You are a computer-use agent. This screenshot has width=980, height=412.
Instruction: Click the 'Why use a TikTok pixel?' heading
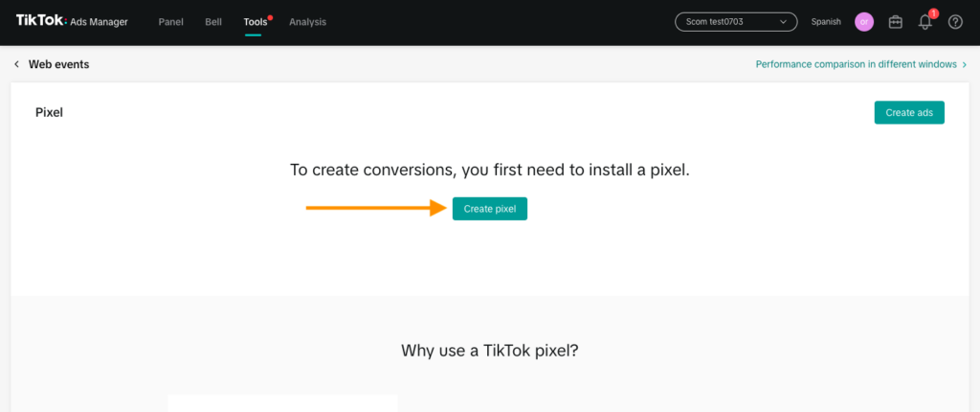pyautogui.click(x=489, y=351)
